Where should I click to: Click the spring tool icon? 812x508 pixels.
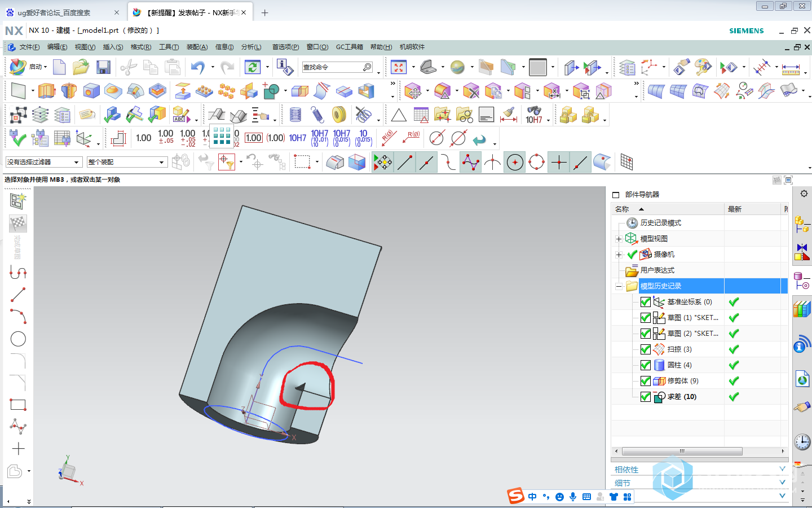point(317,115)
